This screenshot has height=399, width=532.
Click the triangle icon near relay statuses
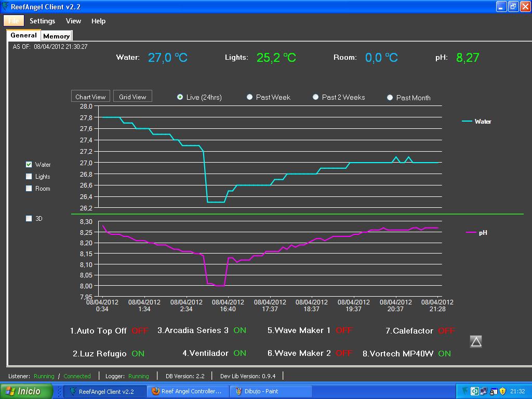tap(476, 342)
